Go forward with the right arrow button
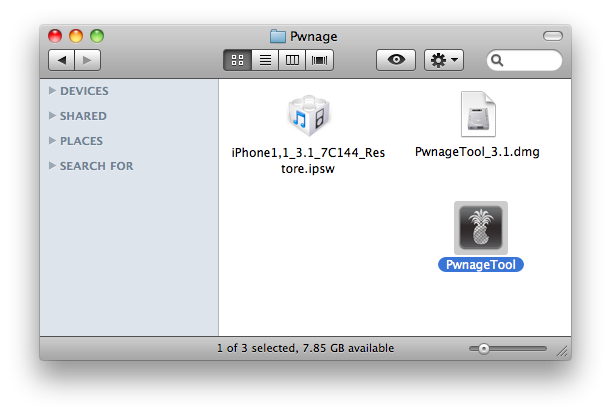This screenshot has height=415, width=611. click(x=88, y=60)
